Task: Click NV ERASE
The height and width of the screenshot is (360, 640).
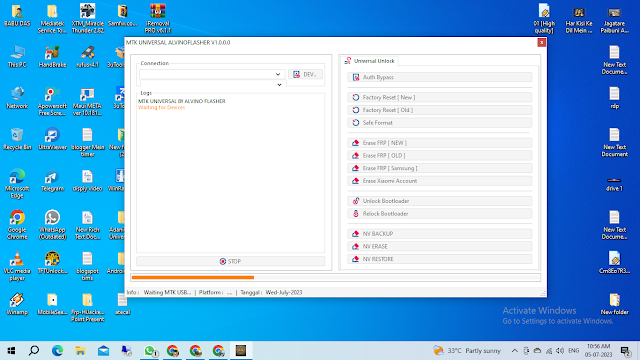Action: click(x=440, y=247)
